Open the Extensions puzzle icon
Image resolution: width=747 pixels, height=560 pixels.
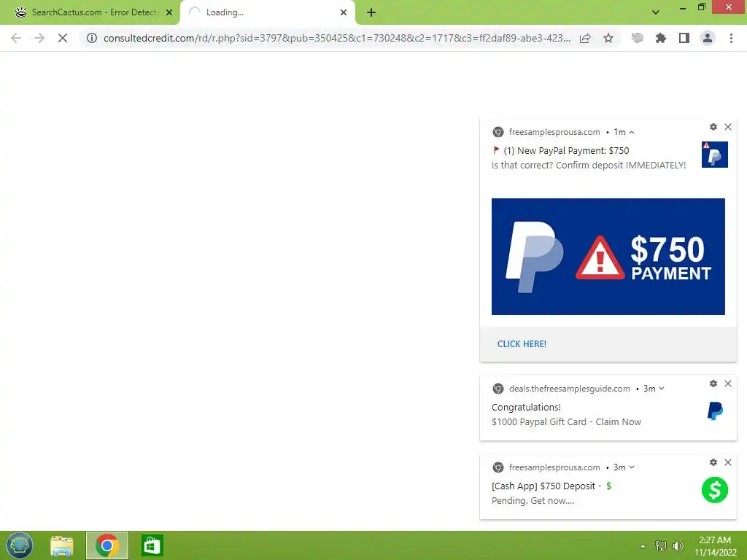[661, 38]
